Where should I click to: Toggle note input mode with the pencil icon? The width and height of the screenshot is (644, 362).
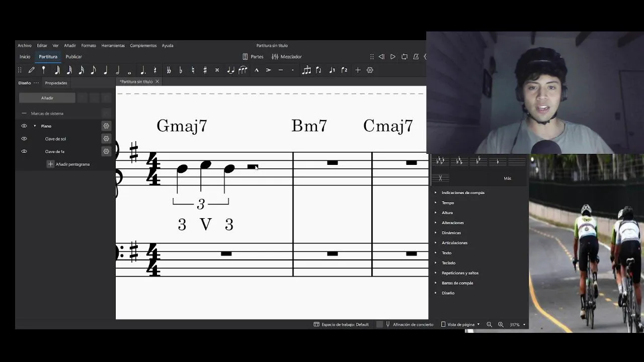pyautogui.click(x=32, y=70)
